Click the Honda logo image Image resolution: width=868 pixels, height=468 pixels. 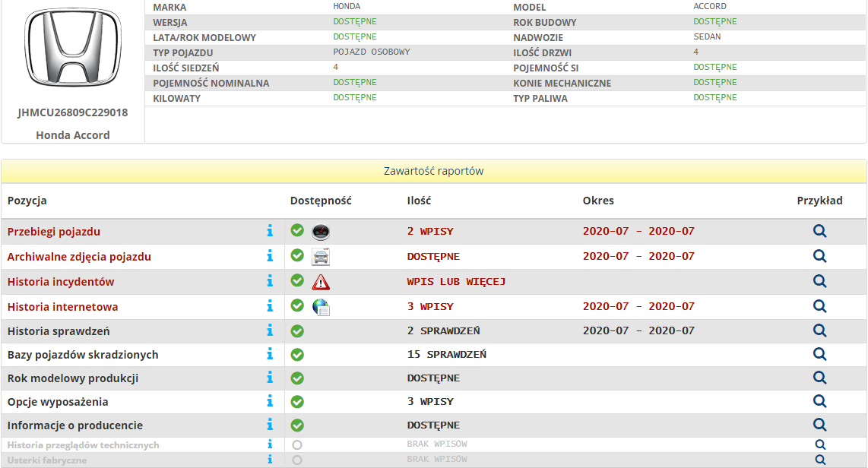72,51
